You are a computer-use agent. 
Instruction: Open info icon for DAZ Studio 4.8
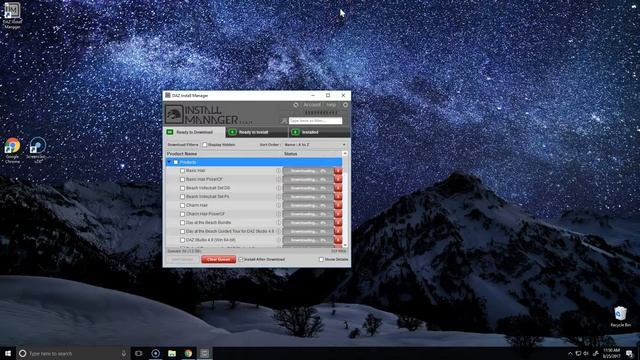(279, 240)
